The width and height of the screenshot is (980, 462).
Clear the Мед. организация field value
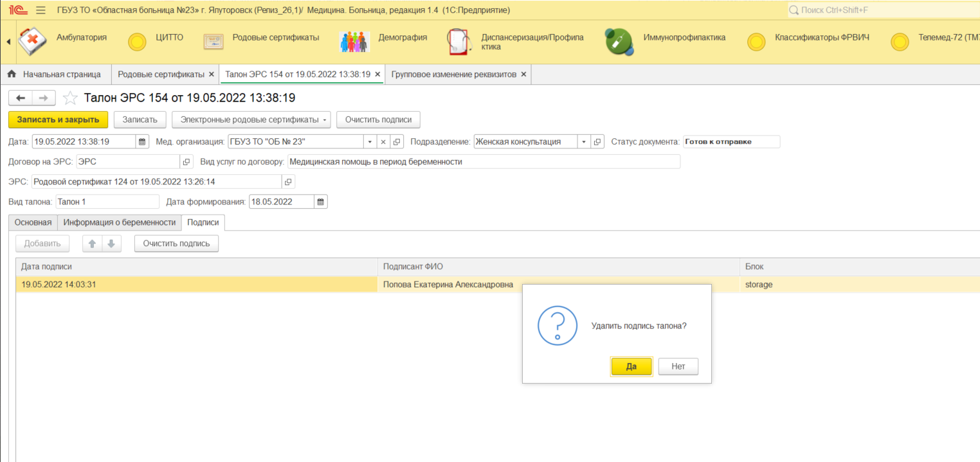383,142
